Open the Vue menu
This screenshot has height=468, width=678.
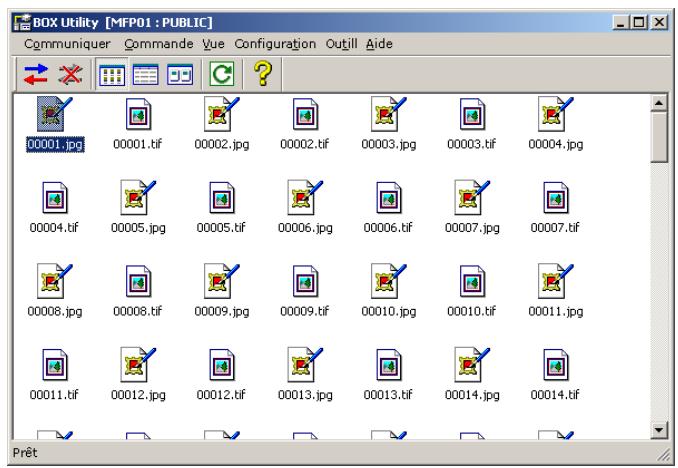(214, 44)
